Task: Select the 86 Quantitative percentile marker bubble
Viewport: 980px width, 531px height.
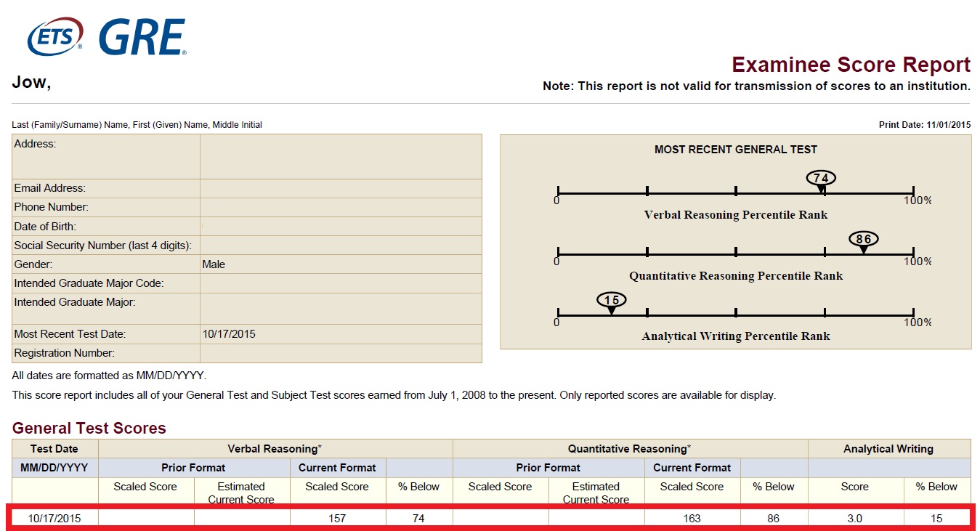Action: 863,239
